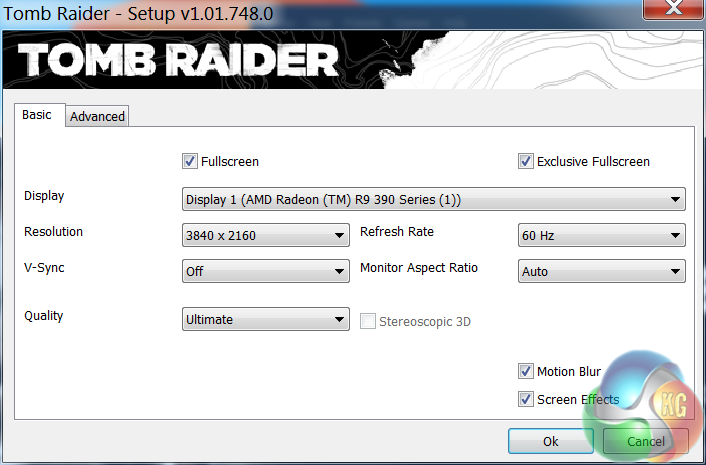Uncheck the Fullscreen checkbox
Screen dimensions: 706x465
click(x=190, y=161)
